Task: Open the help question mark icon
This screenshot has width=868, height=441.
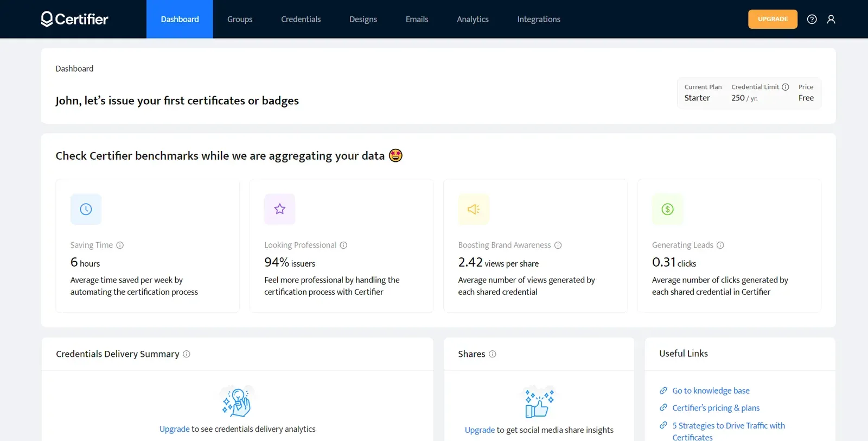Action: point(812,19)
